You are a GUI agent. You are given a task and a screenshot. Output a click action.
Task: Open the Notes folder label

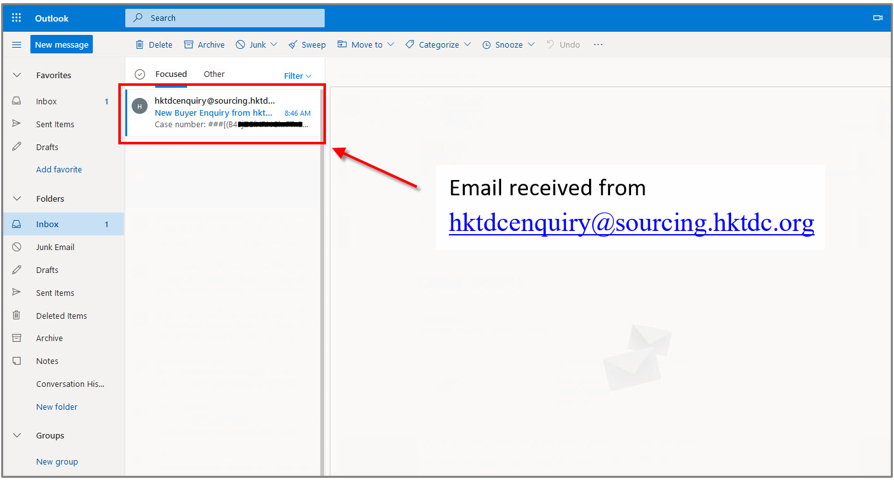pos(47,361)
